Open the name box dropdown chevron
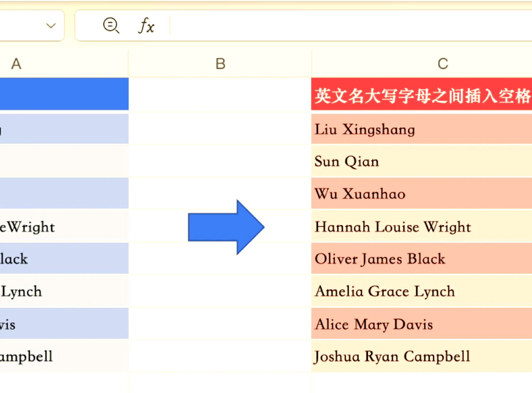The image size is (532, 393). [x=51, y=25]
